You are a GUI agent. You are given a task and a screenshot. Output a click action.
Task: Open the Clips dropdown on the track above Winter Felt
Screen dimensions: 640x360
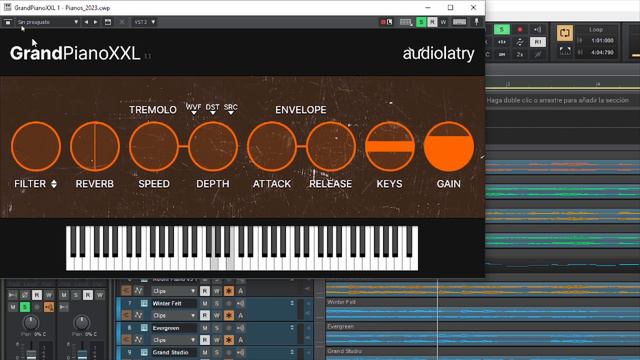(x=174, y=291)
